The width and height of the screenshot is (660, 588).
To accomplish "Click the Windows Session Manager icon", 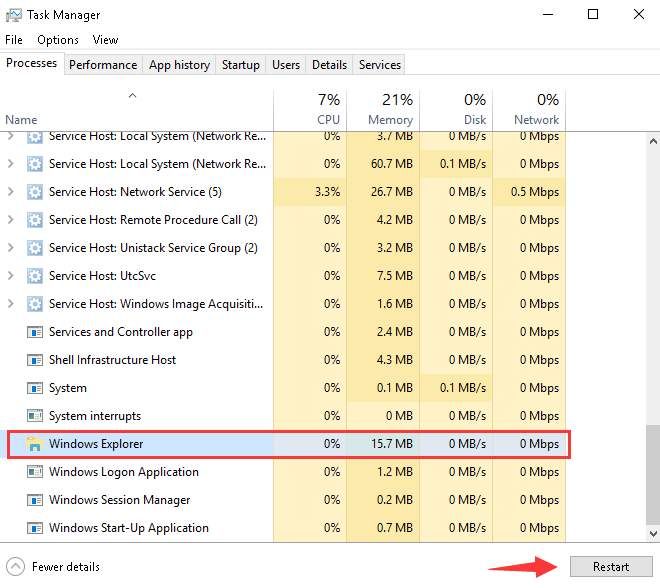I will 35,500.
